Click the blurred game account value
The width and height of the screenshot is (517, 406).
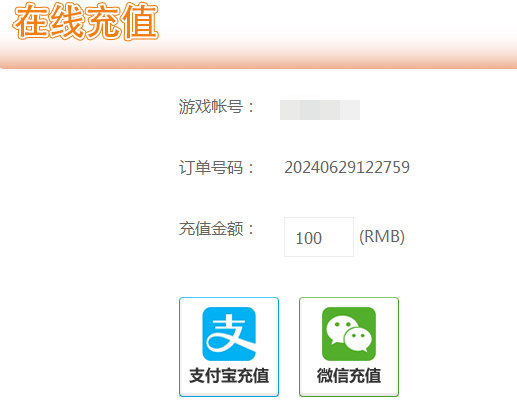click(x=320, y=110)
